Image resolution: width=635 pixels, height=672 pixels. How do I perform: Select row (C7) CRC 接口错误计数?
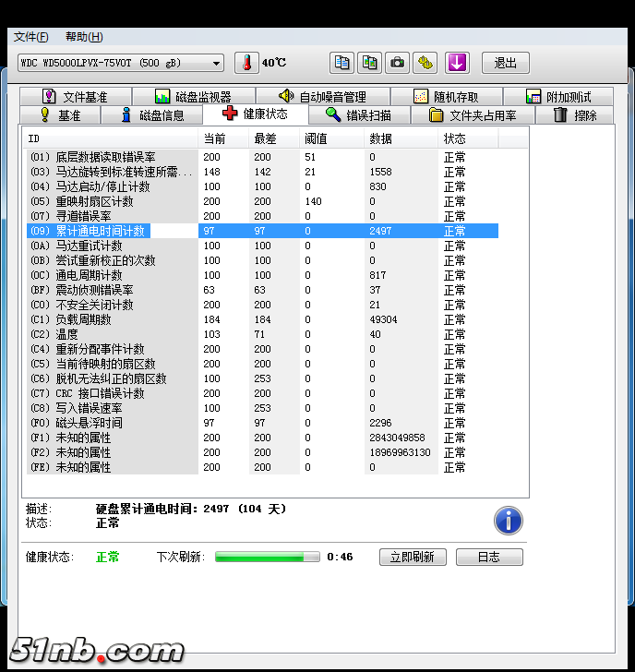(262, 393)
